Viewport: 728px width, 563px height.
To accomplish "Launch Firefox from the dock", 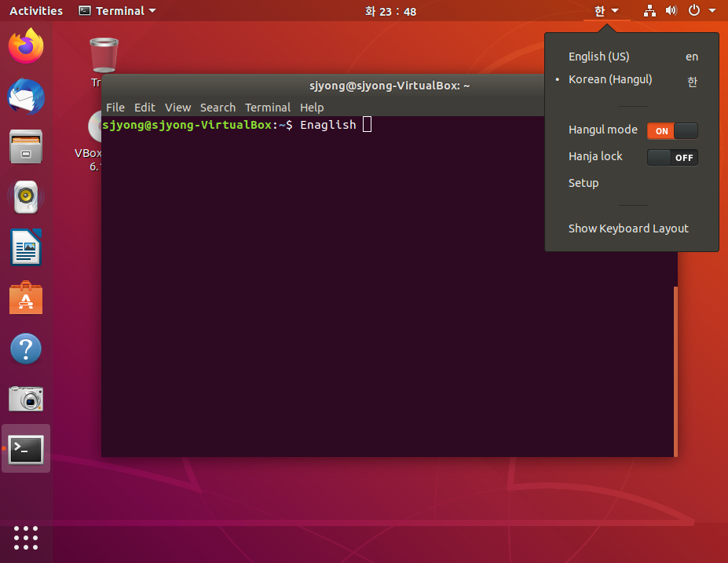I will click(26, 46).
